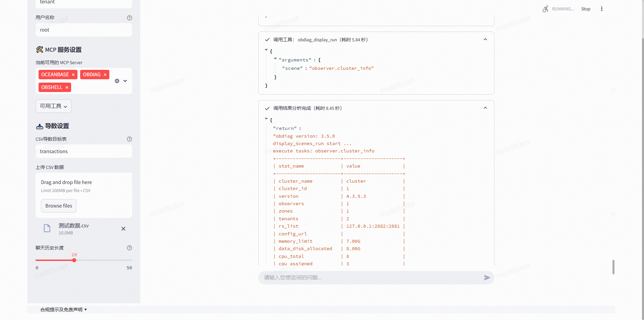Viewport: 644px width, 320px height.
Task: Expand the 可用工具 popover
Action: [53, 106]
